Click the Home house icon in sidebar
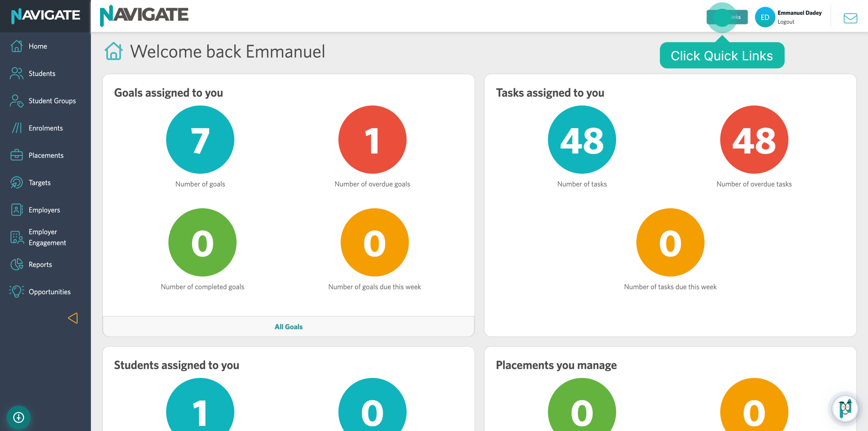The width and height of the screenshot is (868, 431). tap(16, 46)
